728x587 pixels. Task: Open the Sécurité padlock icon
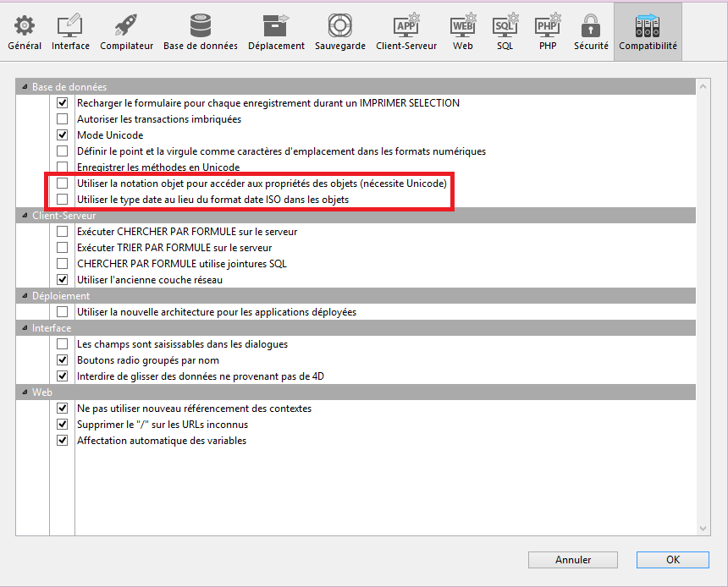point(591,25)
